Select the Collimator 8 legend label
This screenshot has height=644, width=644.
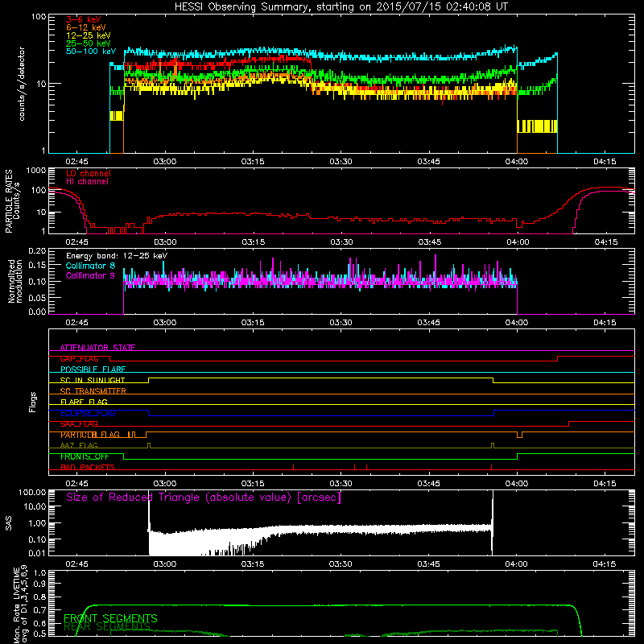click(x=90, y=266)
